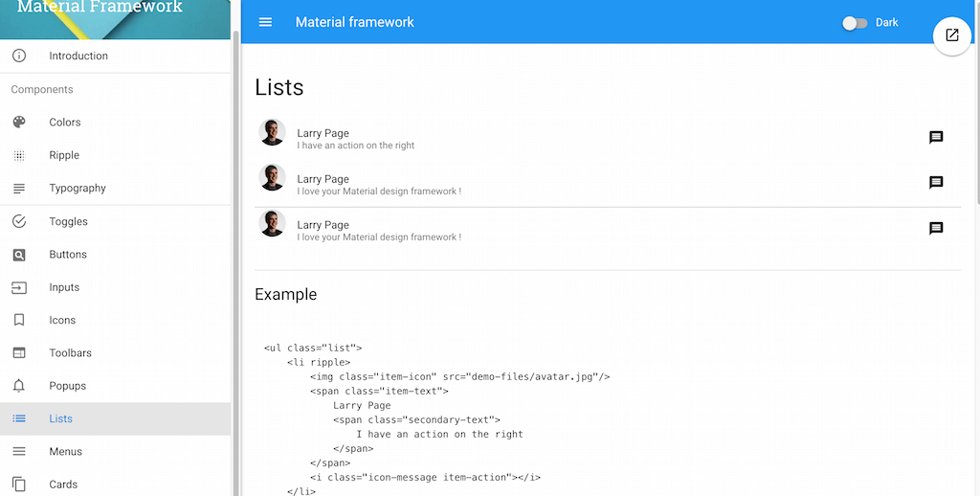
Task: Click message icon on third list item
Action: [x=936, y=229]
